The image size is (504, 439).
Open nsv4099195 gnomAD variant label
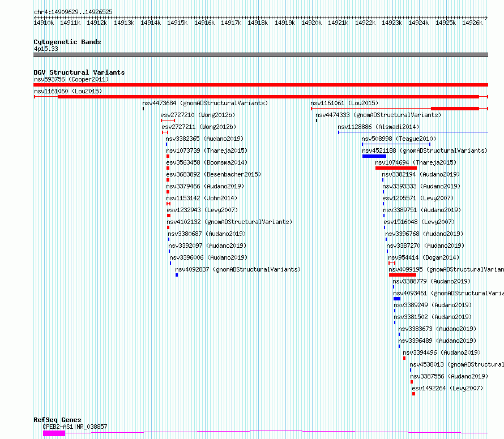tap(446, 269)
